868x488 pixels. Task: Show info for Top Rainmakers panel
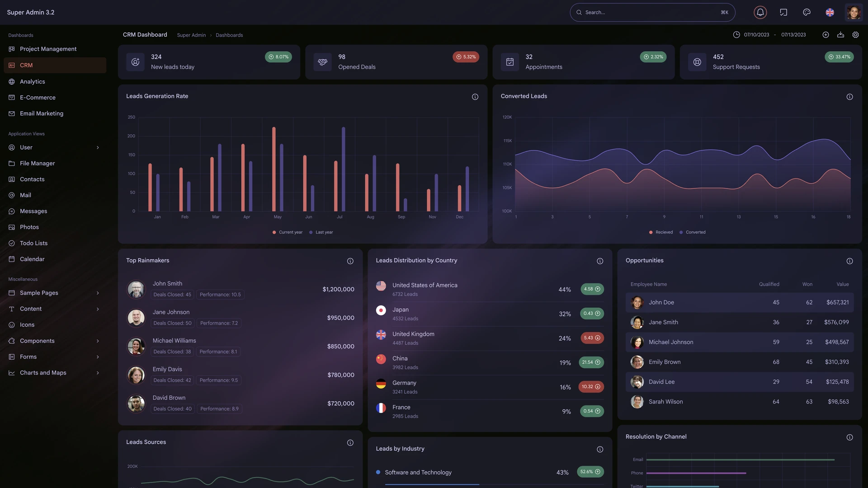tap(350, 261)
